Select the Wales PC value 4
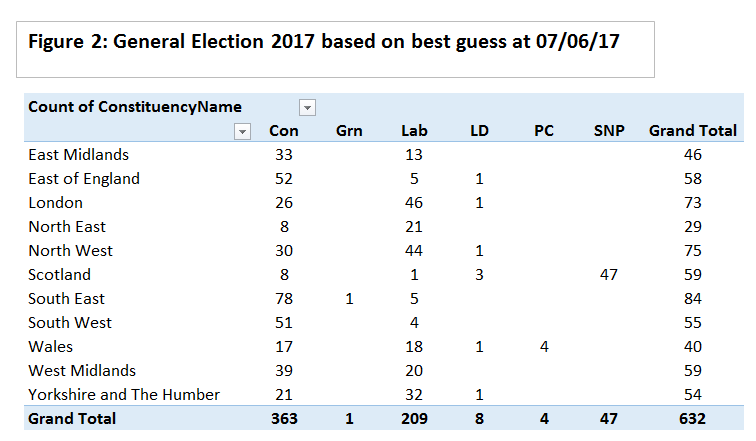 545,347
